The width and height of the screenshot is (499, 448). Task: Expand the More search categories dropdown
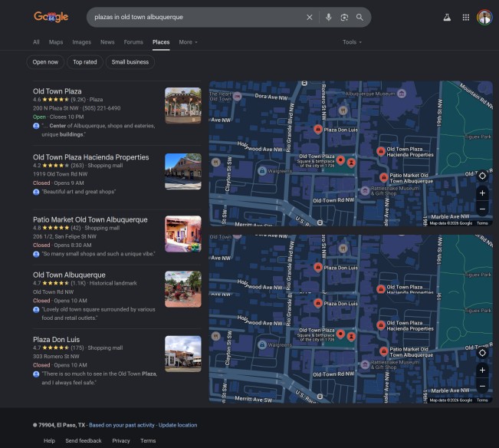click(x=188, y=42)
